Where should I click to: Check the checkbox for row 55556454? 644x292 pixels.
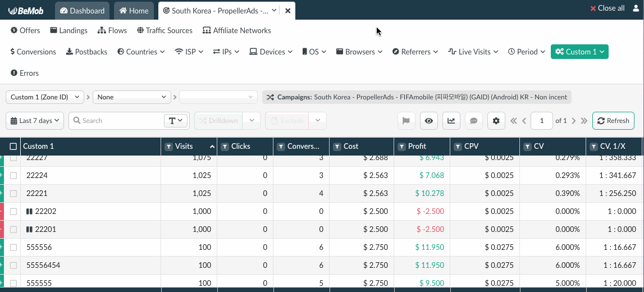pos(13,265)
